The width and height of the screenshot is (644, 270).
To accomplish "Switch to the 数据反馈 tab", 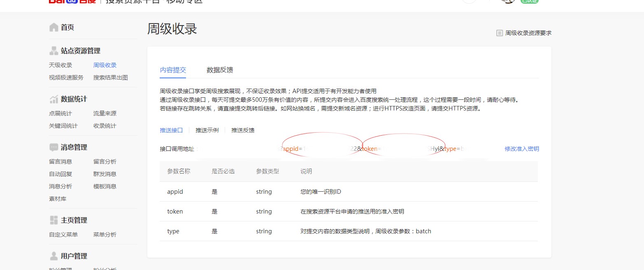I will click(x=220, y=70).
